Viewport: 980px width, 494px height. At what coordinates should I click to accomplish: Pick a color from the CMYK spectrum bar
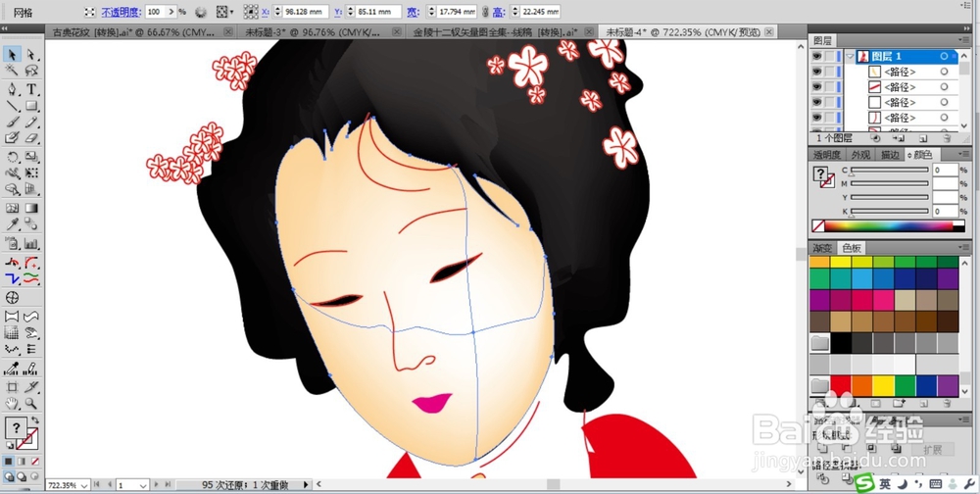tap(895, 225)
